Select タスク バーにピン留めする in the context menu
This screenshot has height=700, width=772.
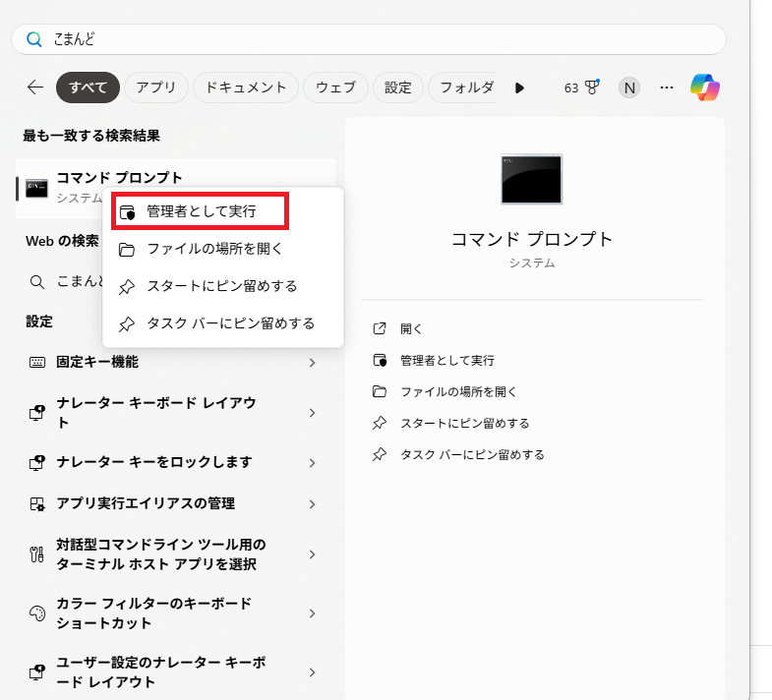[x=230, y=323]
